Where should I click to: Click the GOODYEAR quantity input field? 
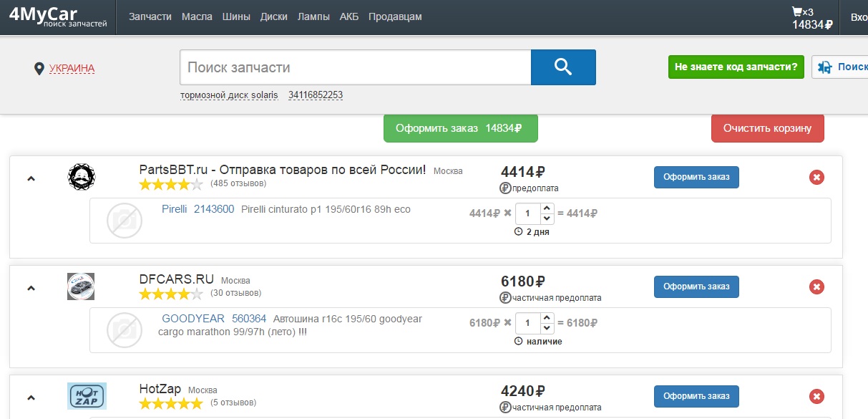[x=528, y=323]
